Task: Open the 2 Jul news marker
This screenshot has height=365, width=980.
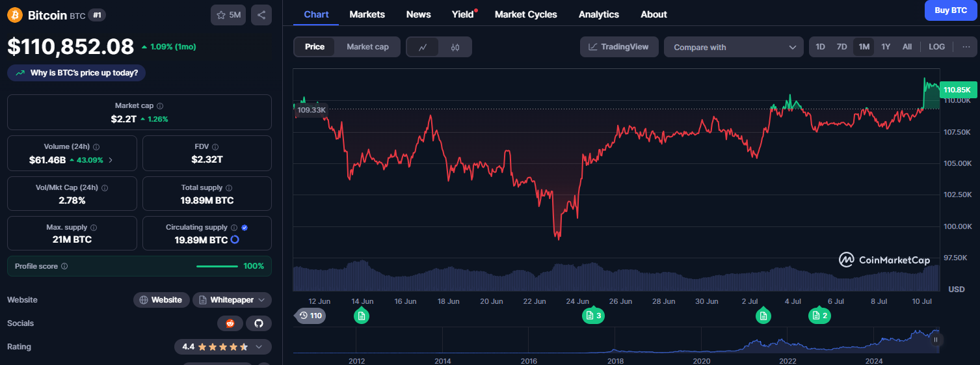Action: [x=763, y=316]
